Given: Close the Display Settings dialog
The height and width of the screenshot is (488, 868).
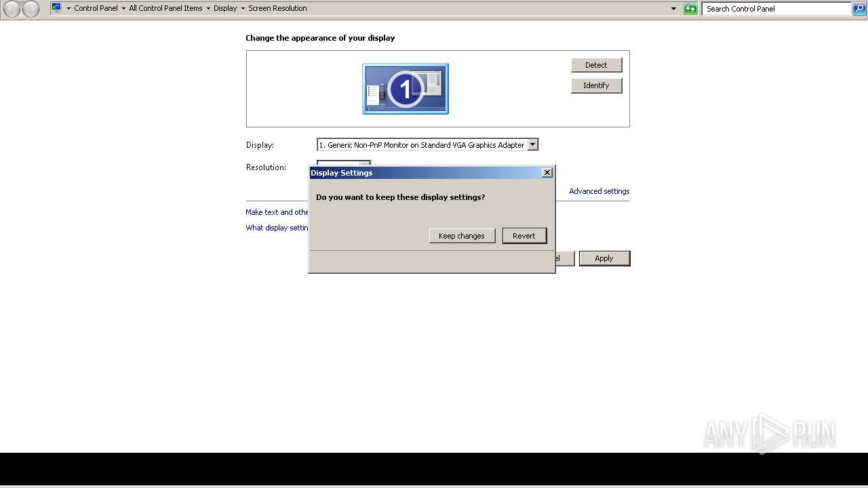Looking at the screenshot, I should coord(547,173).
